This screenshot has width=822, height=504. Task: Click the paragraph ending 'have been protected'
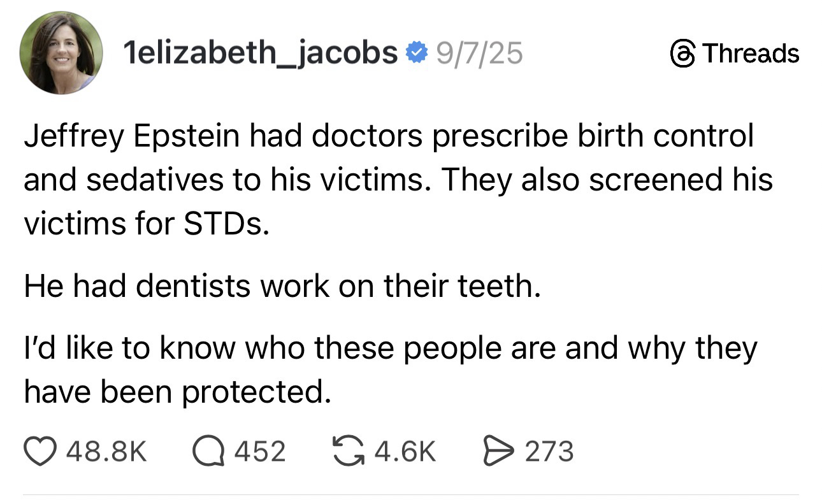coord(390,370)
